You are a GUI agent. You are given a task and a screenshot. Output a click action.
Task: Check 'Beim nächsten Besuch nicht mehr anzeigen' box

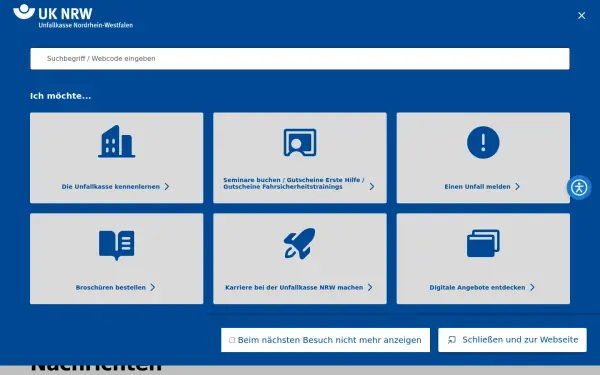[232, 340]
